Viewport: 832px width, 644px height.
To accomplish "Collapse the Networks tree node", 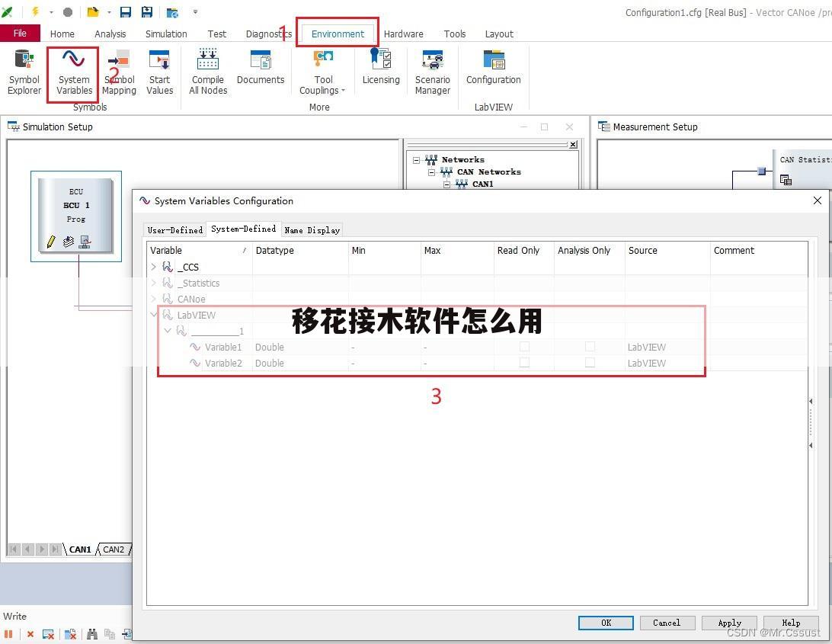I will 417,160.
